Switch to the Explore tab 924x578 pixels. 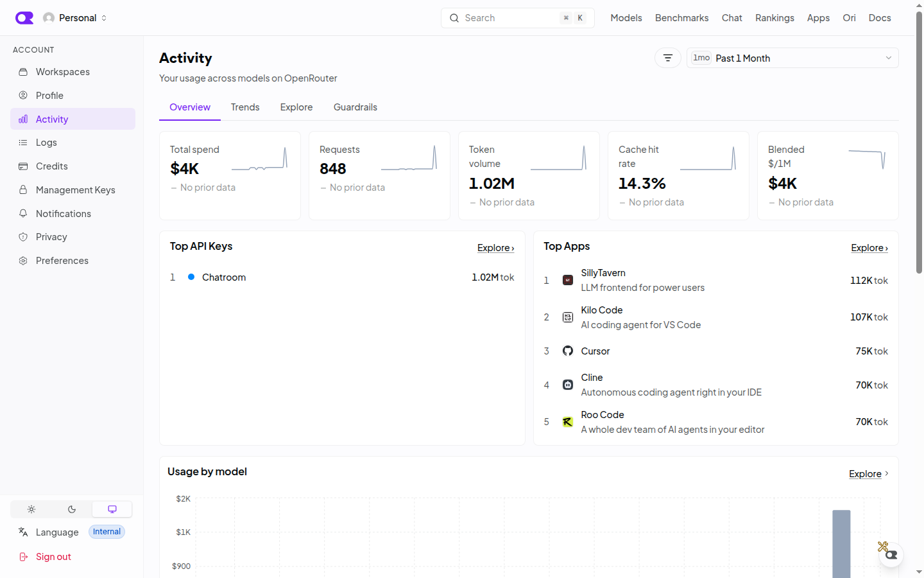coord(296,107)
